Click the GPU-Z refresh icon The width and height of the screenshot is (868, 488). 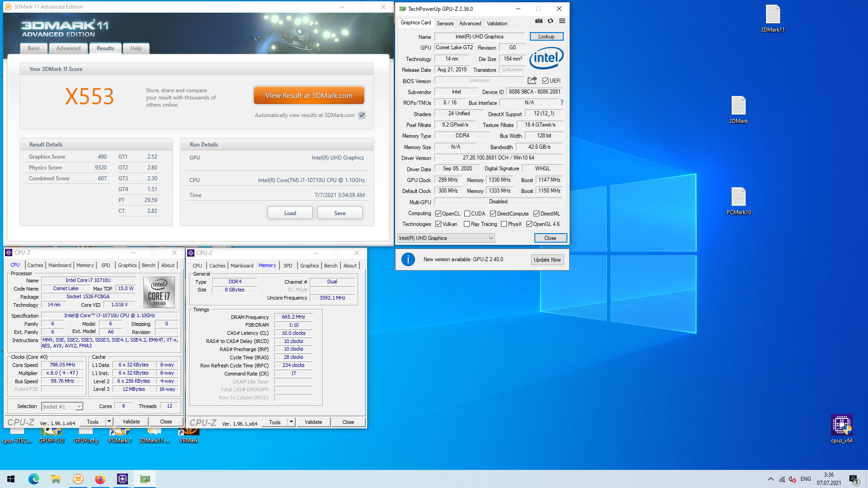[550, 21]
